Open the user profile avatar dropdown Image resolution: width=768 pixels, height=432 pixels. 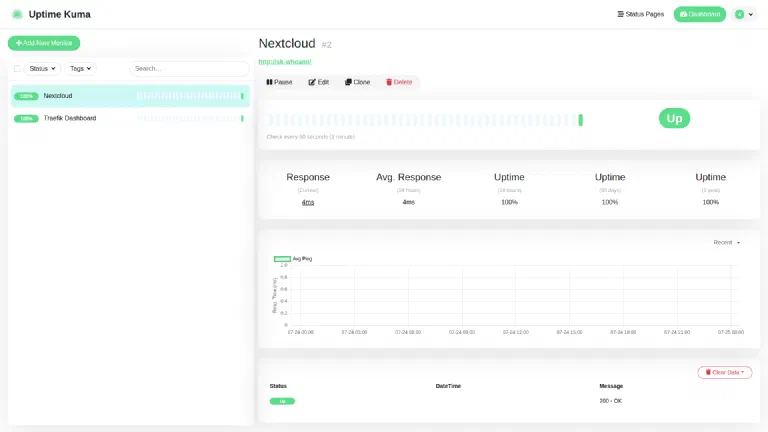744,14
